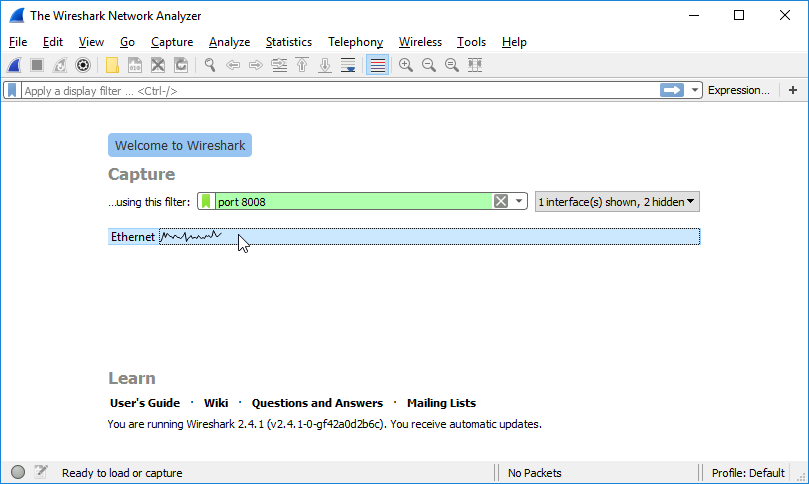Open the User's Guide link
Image resolution: width=809 pixels, height=484 pixels.
(x=145, y=403)
